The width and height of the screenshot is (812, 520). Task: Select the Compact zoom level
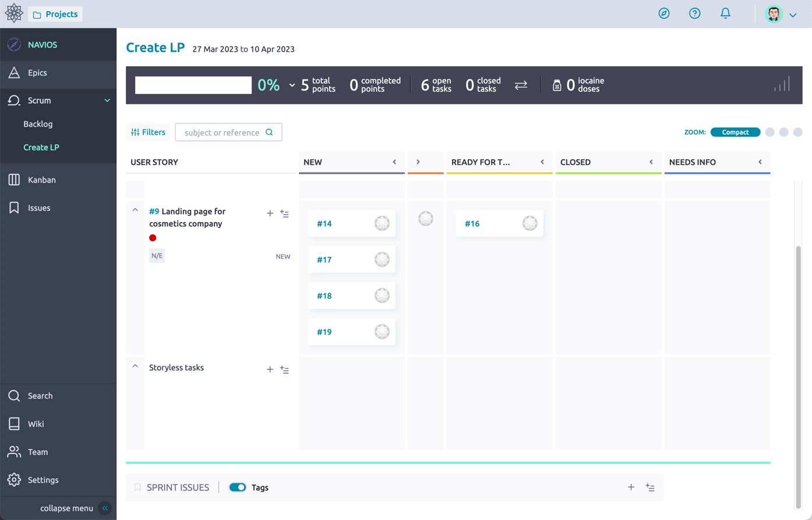tap(735, 132)
